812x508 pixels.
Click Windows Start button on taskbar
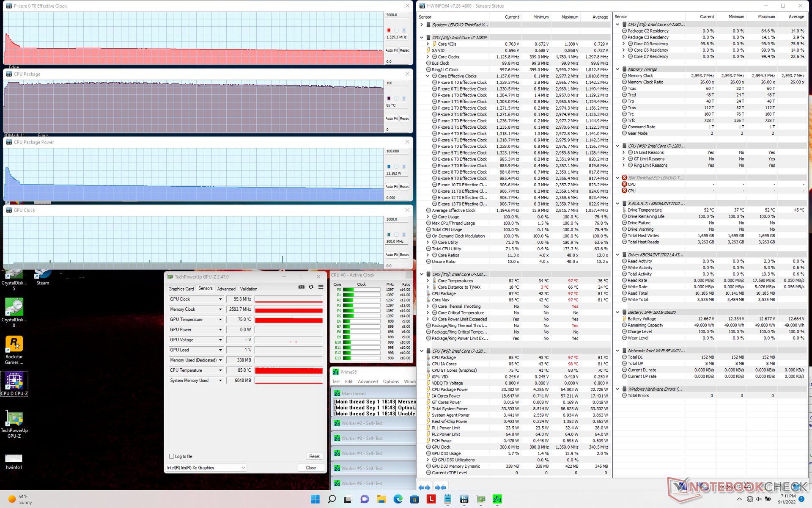tap(315, 499)
